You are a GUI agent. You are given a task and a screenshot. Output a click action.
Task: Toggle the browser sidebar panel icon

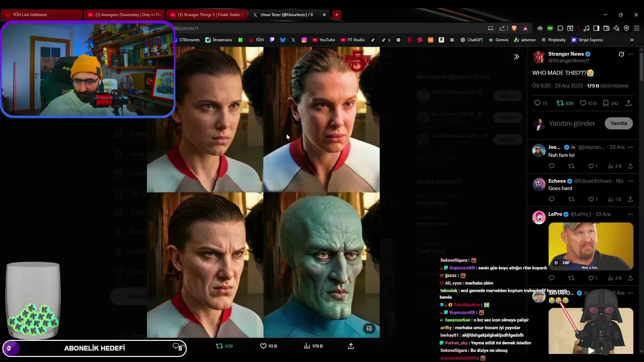[596, 28]
